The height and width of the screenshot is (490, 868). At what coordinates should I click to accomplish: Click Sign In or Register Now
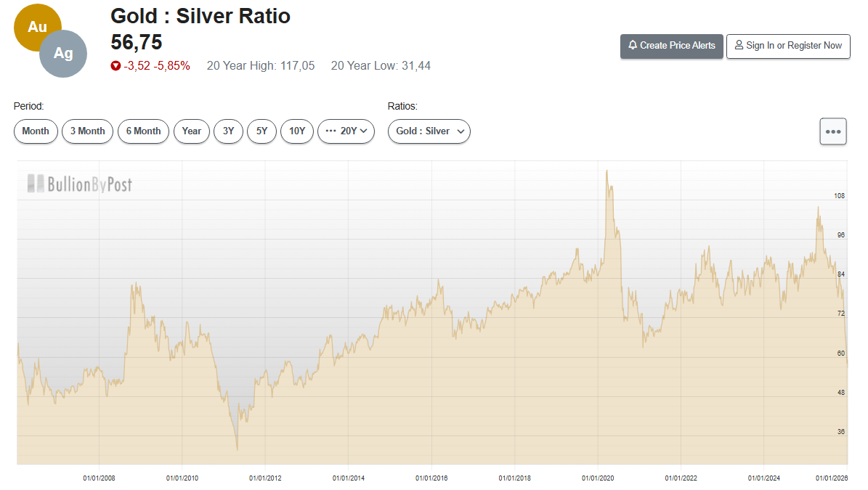(788, 46)
